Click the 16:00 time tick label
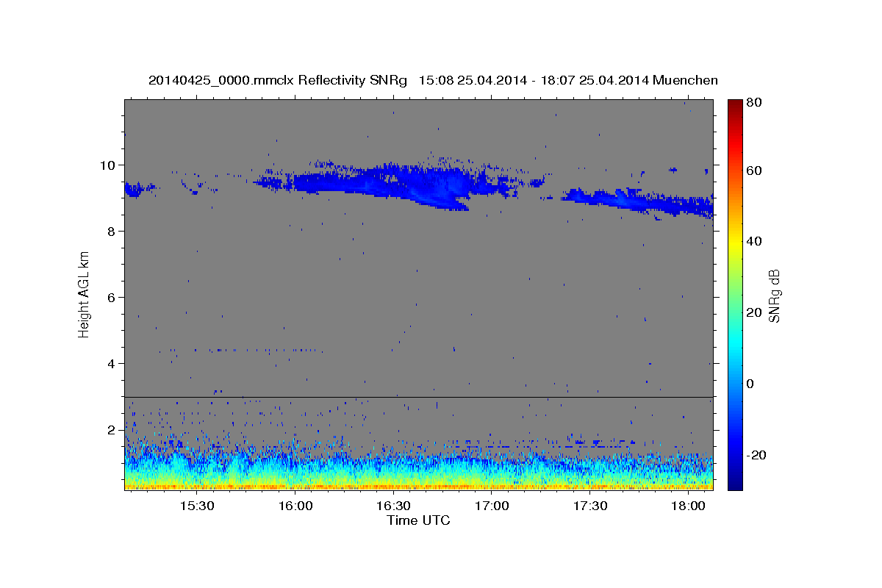The image size is (882, 588). coord(295,506)
